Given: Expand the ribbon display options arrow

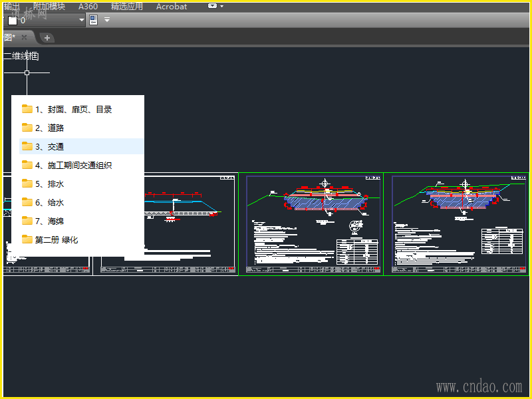Looking at the screenshot, I should [x=222, y=6].
